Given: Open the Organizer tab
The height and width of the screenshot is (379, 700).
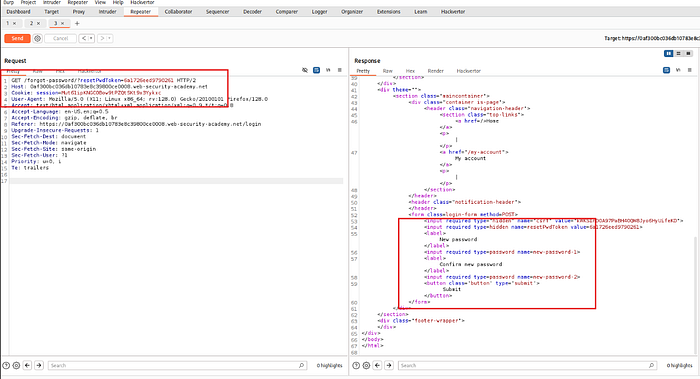Looking at the screenshot, I should [352, 12].
